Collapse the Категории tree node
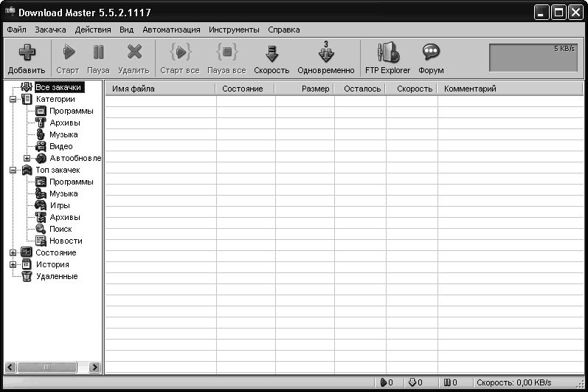The height and width of the screenshot is (392, 588). pos(13,99)
